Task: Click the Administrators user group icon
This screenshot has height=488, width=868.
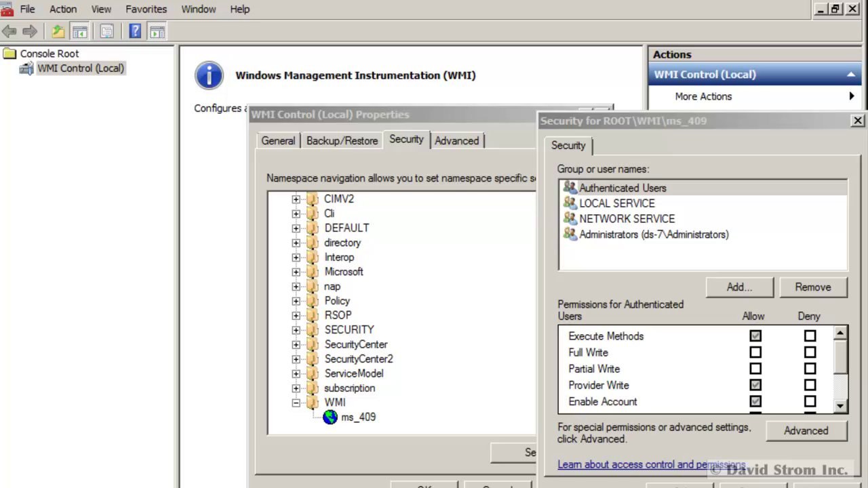Action: 570,234
